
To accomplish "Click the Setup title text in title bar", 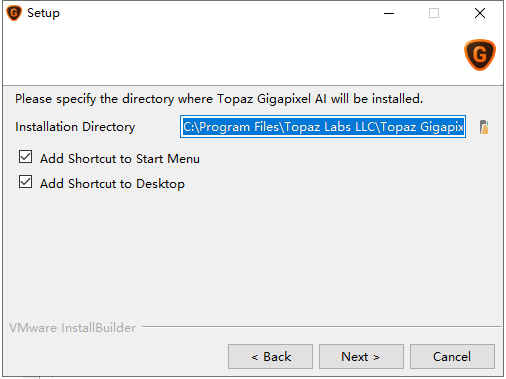I will (x=43, y=13).
